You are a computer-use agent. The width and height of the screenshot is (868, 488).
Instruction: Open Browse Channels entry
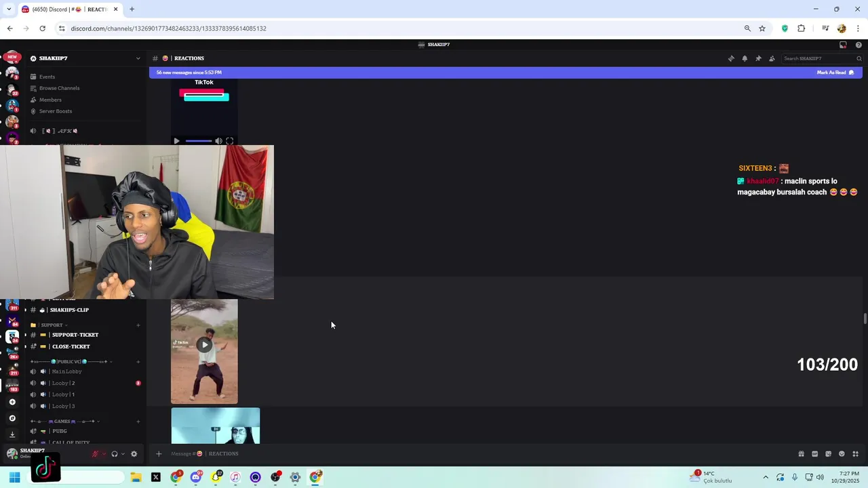tap(59, 88)
